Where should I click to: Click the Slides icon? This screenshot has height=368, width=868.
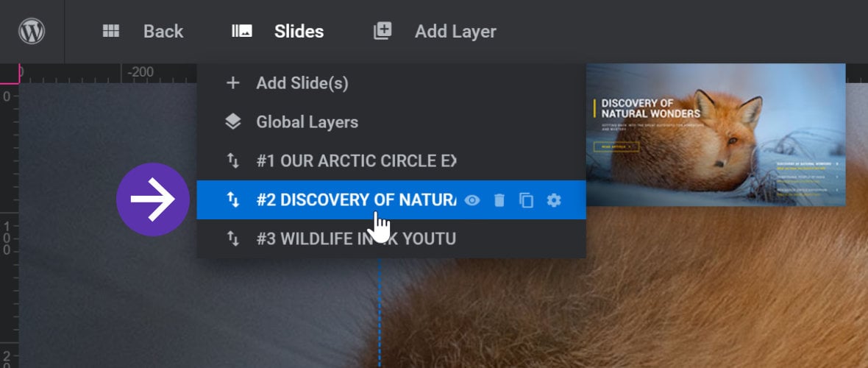(x=242, y=31)
